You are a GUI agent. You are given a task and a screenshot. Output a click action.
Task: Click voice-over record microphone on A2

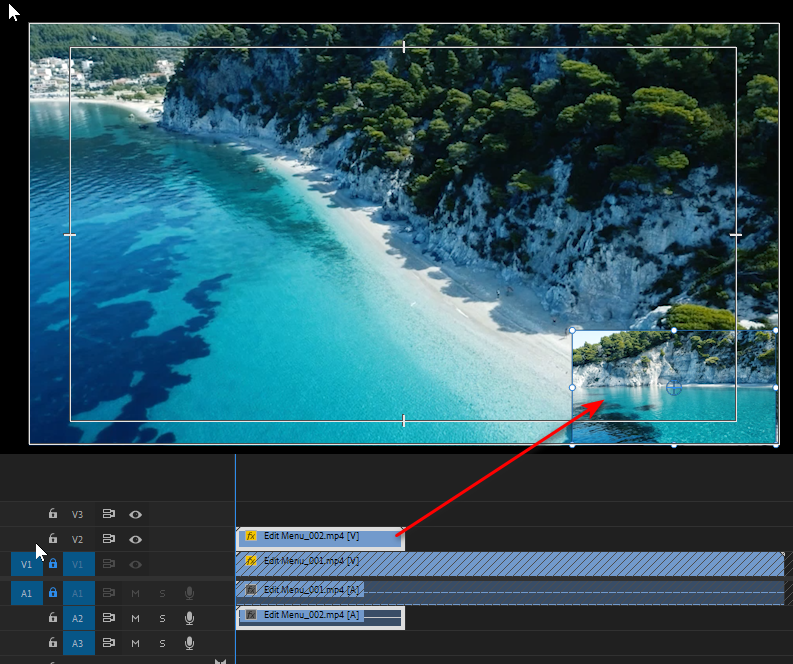[189, 618]
